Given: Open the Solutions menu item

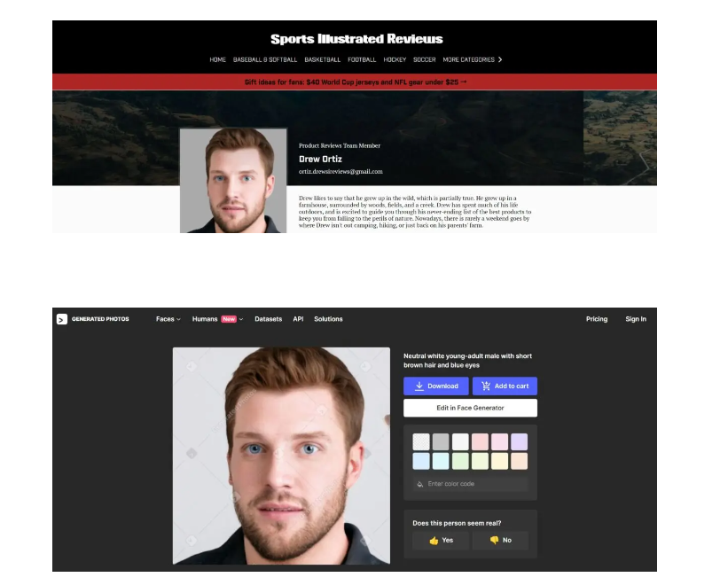Looking at the screenshot, I should pyautogui.click(x=328, y=319).
